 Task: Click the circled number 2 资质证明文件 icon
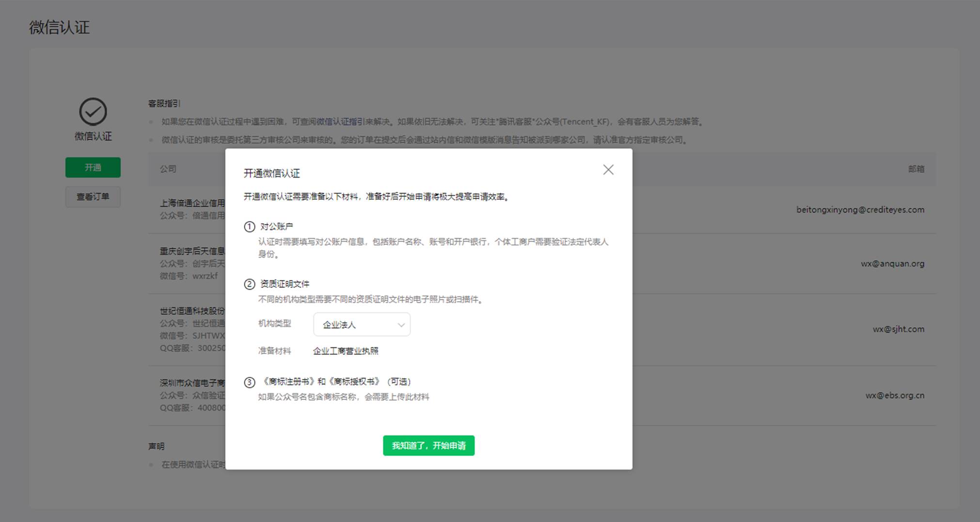point(249,284)
